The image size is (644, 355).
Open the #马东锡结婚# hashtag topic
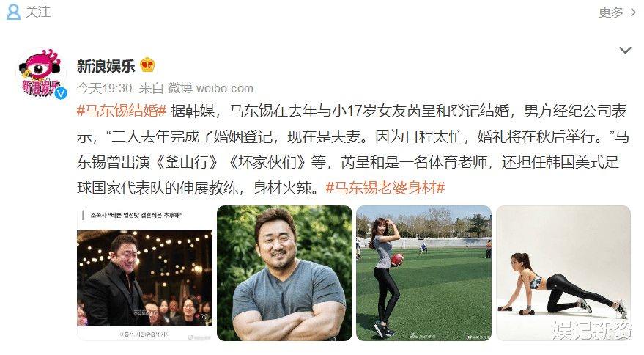tap(122, 111)
